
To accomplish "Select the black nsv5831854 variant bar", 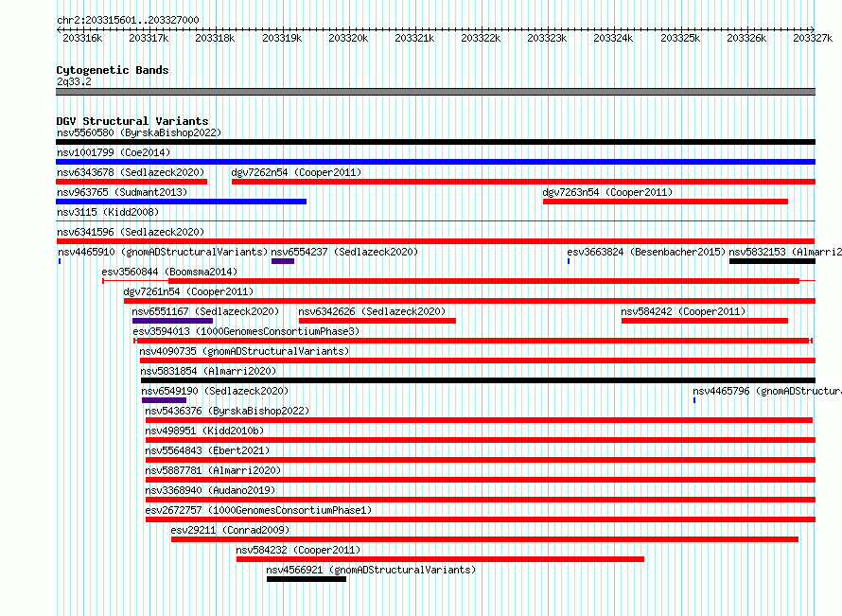I will point(478,380).
